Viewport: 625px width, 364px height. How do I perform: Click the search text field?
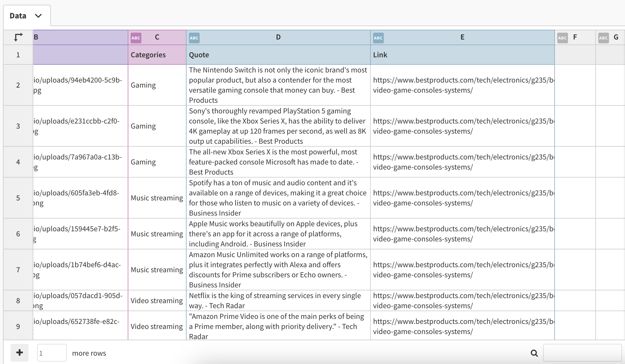[x=582, y=353]
